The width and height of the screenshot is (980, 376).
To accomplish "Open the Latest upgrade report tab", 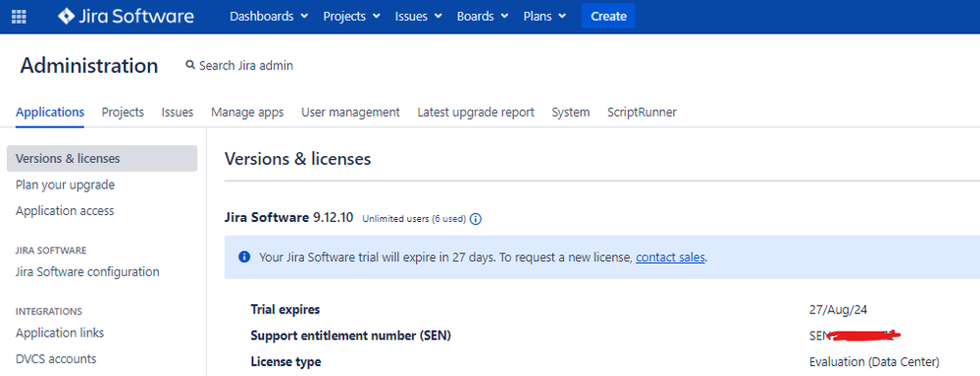I will 476,112.
